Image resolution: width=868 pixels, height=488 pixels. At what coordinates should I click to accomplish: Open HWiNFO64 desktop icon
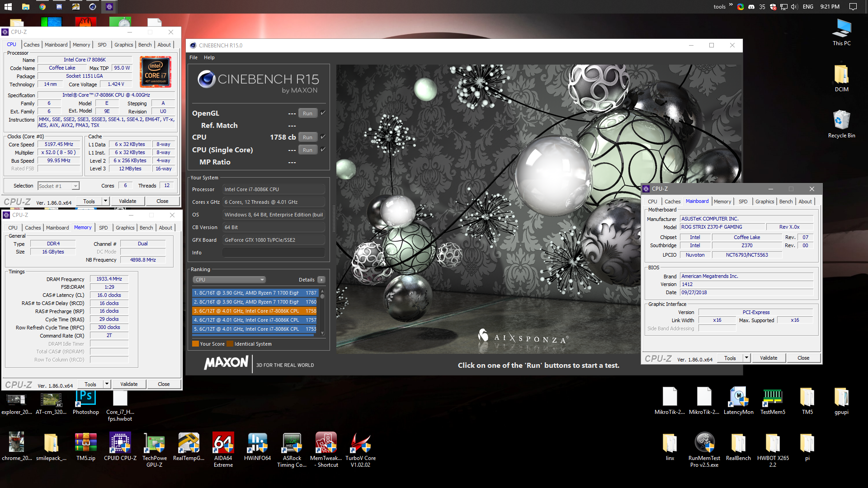[258, 446]
